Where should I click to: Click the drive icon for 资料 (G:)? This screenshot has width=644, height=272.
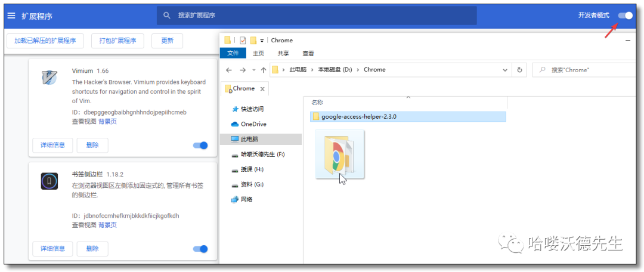[x=235, y=185]
